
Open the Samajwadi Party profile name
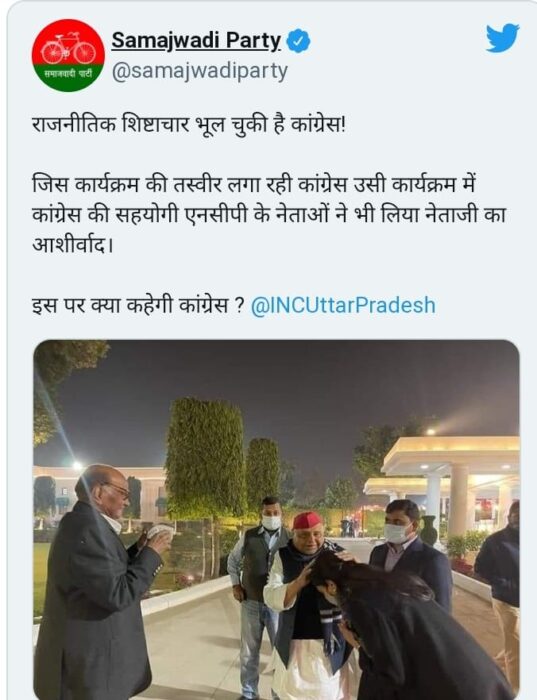tap(196, 41)
